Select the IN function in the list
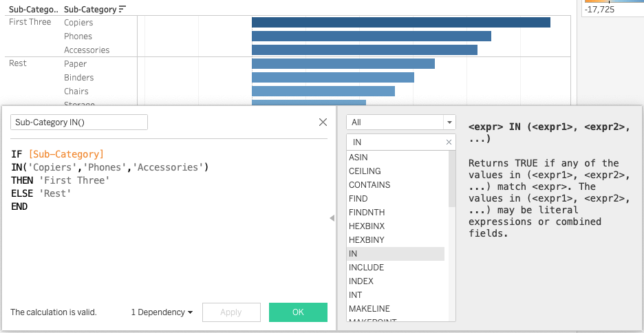The image size is (644, 333). point(396,254)
